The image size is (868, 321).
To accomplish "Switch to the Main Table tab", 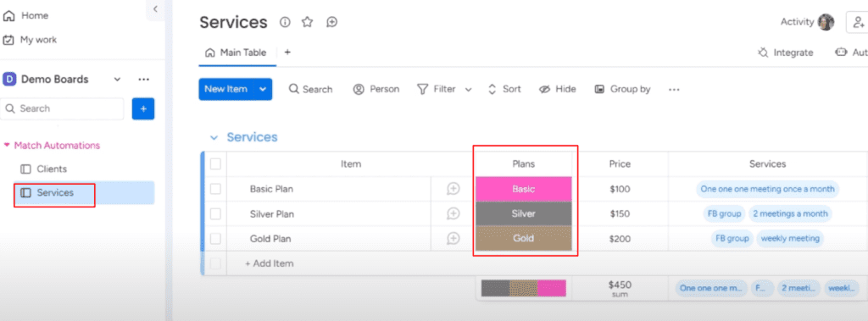I will (x=236, y=53).
